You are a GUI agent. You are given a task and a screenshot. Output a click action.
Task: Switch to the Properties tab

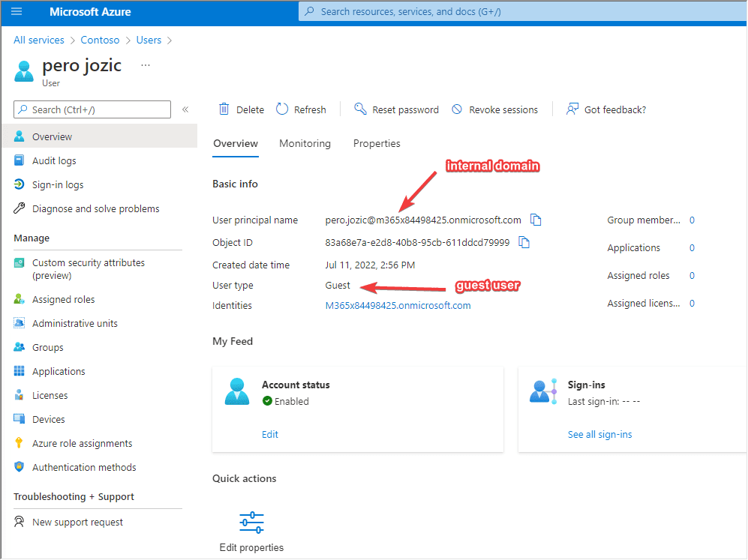pyautogui.click(x=377, y=143)
